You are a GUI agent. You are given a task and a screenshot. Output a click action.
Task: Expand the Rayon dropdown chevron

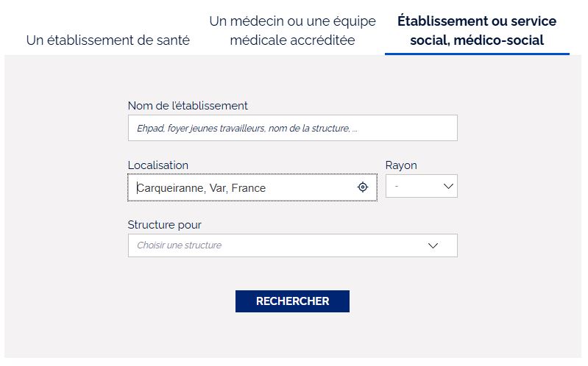[448, 186]
